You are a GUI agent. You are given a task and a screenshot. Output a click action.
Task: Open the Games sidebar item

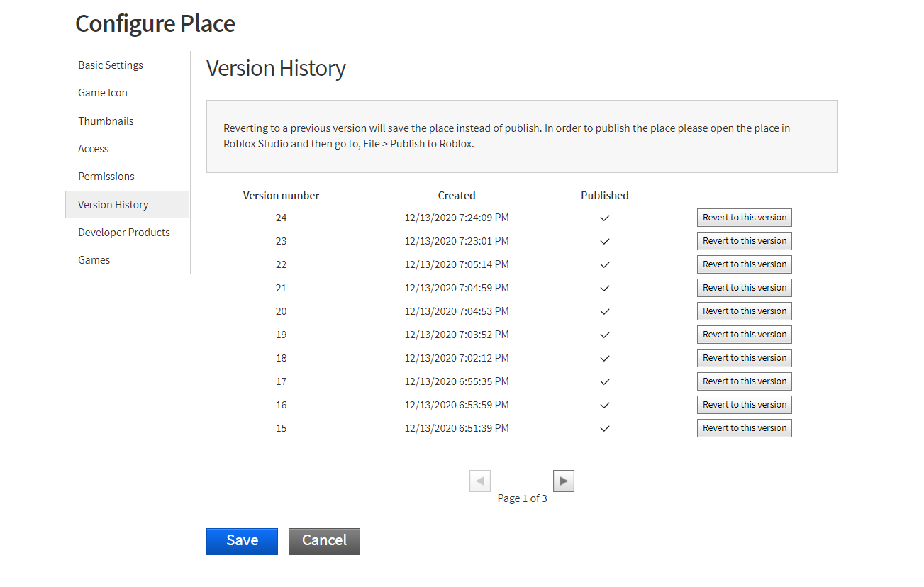tap(94, 260)
